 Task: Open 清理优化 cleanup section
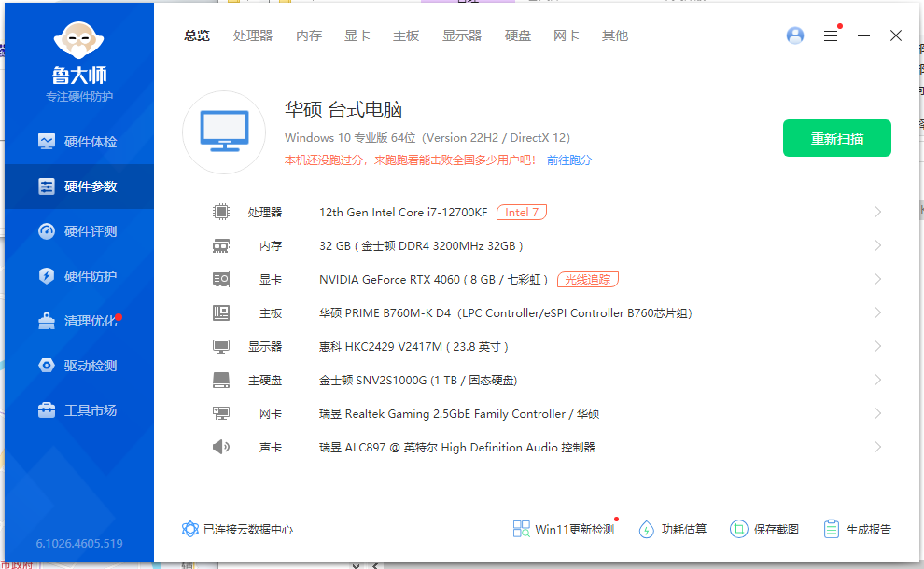point(79,321)
